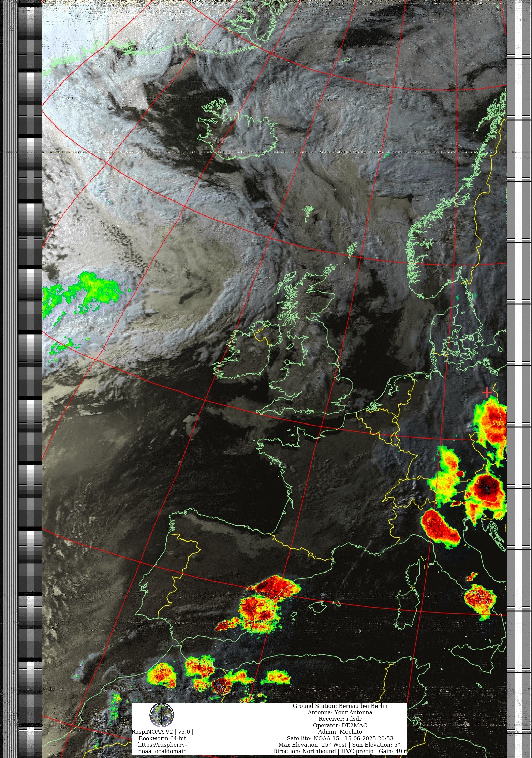Click the 'Satellite: NOAA 15' line
The image size is (532, 758).
(x=340, y=739)
